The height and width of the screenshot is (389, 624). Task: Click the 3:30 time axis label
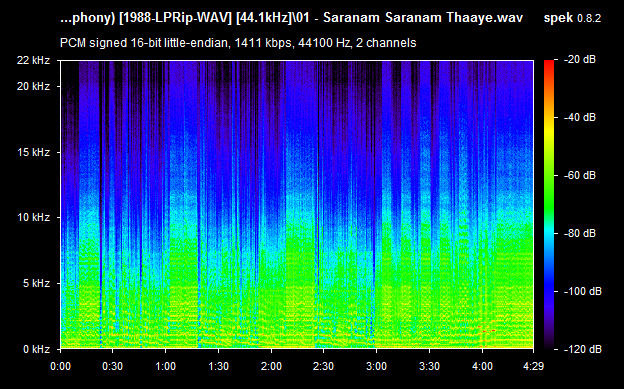pyautogui.click(x=429, y=366)
